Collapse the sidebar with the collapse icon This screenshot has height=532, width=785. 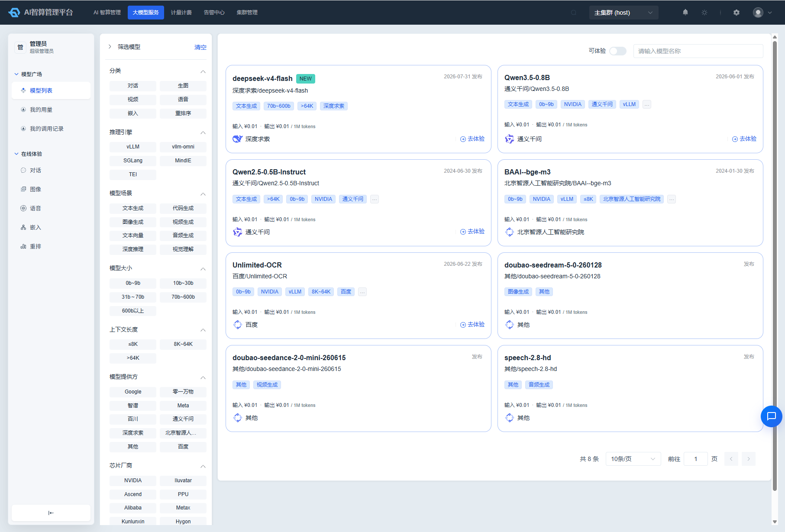pyautogui.click(x=51, y=513)
